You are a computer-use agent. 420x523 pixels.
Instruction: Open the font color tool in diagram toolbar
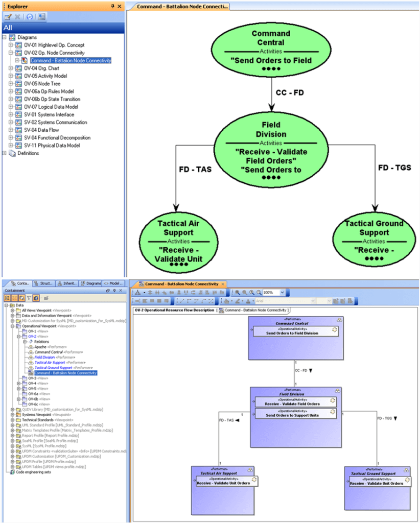coord(248,300)
